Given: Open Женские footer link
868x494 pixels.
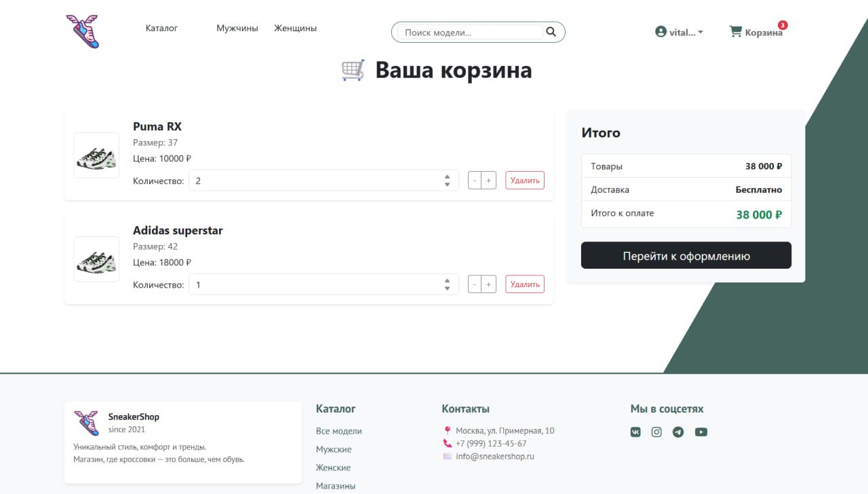Looking at the screenshot, I should pos(333,468).
